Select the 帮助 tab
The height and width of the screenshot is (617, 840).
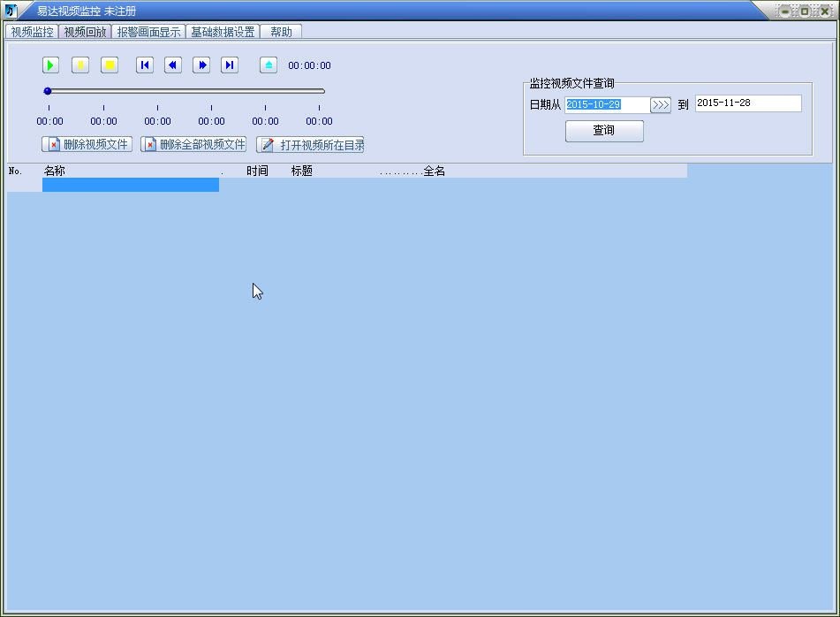(281, 32)
